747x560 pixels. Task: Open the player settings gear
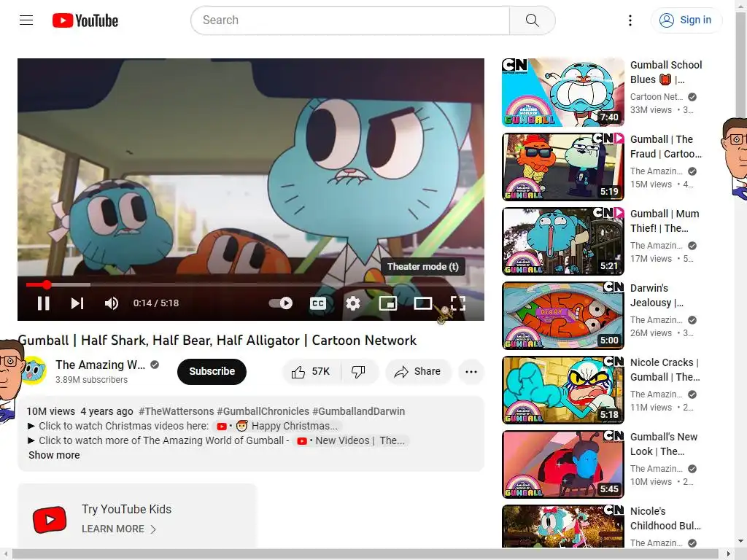(x=353, y=303)
